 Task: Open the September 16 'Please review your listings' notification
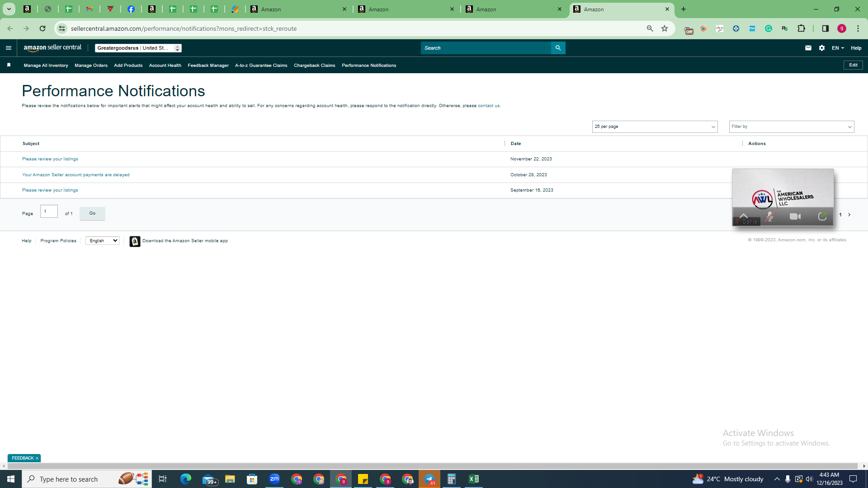50,190
